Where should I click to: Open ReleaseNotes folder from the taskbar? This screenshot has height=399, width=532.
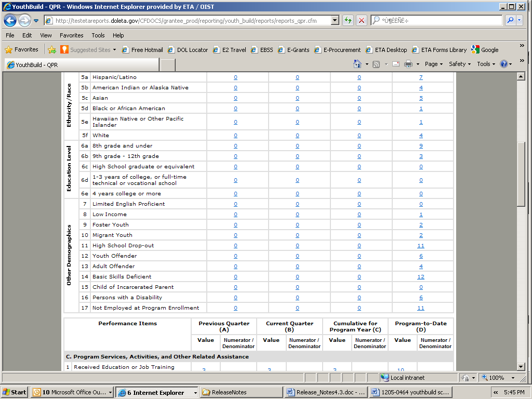pos(229,392)
